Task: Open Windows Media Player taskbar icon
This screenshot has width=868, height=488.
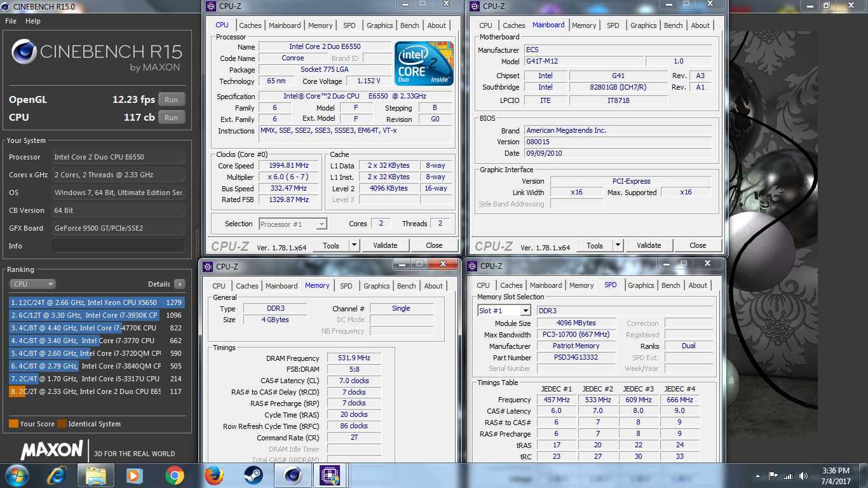Action: coord(135,475)
